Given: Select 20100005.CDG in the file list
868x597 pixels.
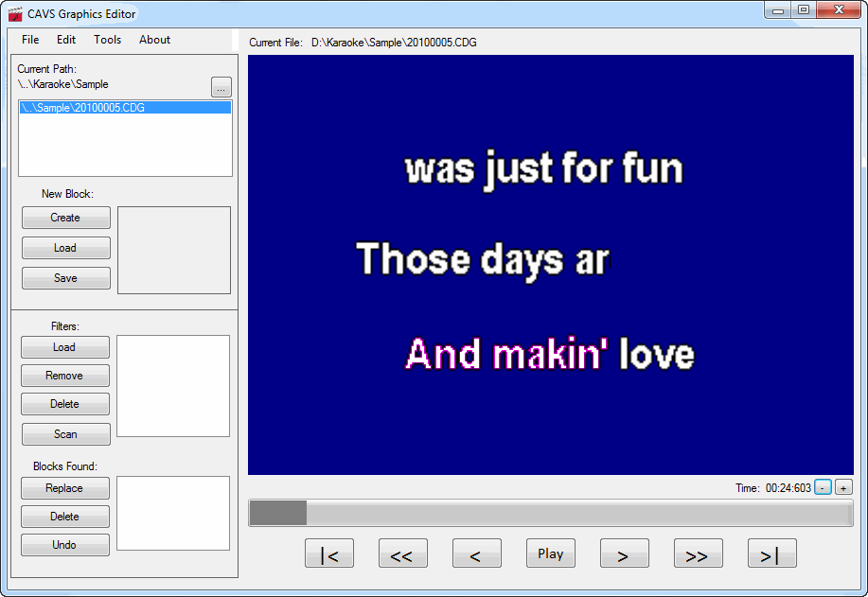Looking at the screenshot, I should tap(125, 107).
